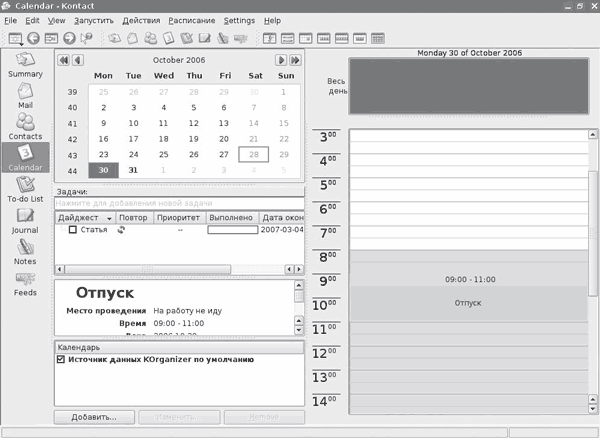This screenshot has width=600, height=438.
Task: Click the Статья task progress bar
Action: 232,230
